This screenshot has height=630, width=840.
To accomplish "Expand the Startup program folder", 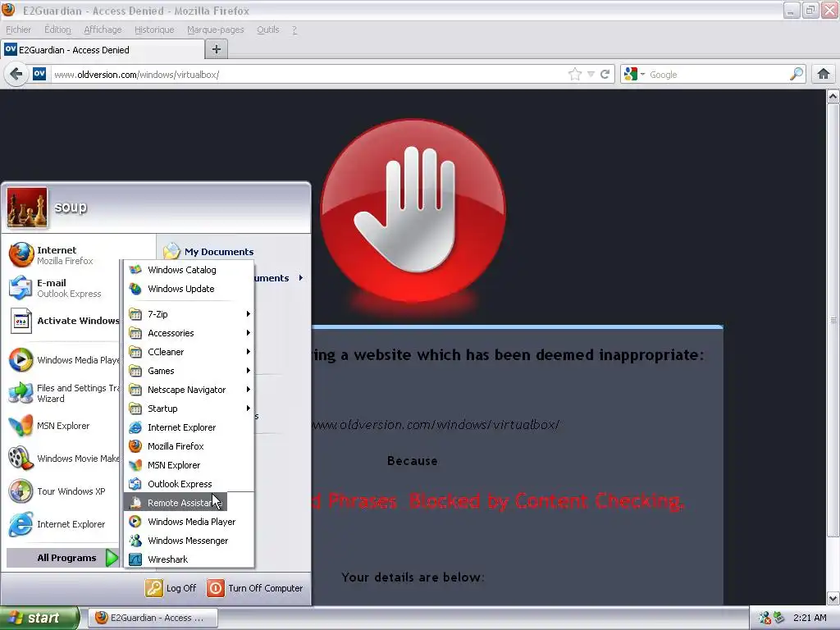I will point(189,409).
